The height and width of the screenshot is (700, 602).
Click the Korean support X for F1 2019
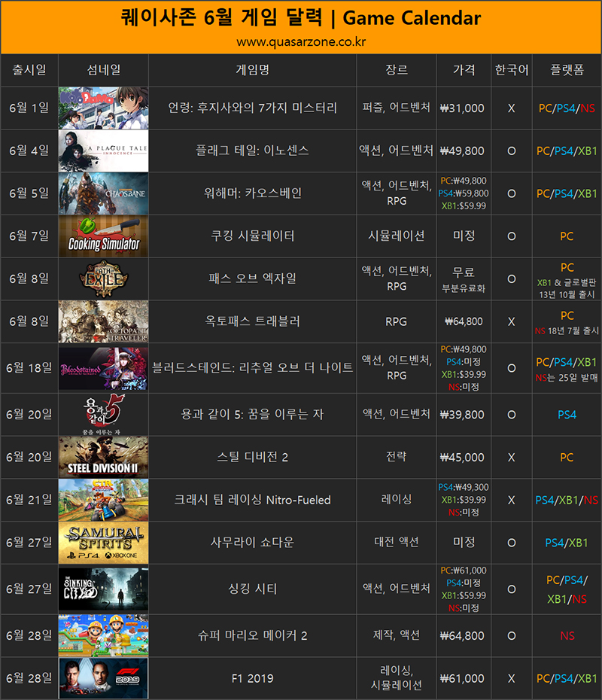512,679
